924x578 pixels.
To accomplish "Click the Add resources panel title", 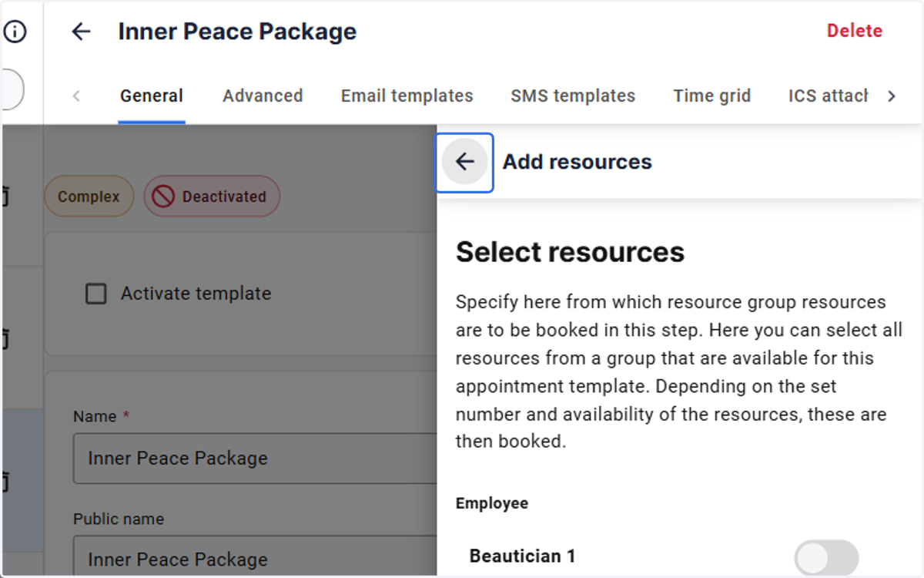I will (577, 162).
